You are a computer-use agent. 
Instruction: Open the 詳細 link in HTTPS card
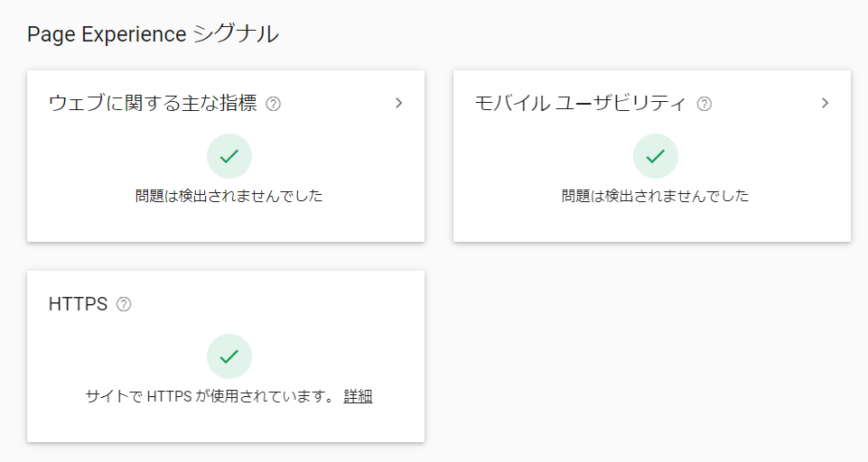pyautogui.click(x=358, y=396)
